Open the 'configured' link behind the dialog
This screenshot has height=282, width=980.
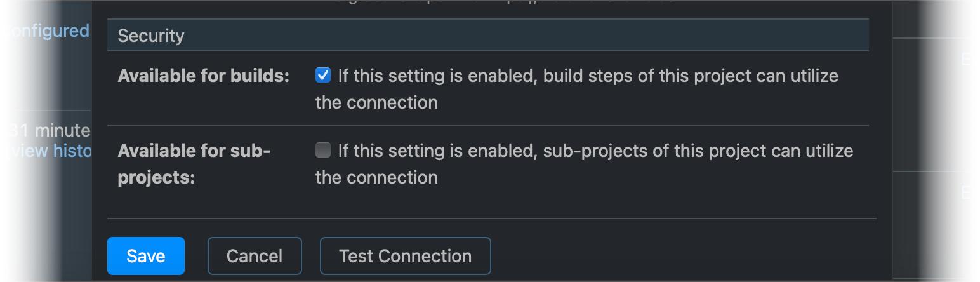tap(46, 30)
